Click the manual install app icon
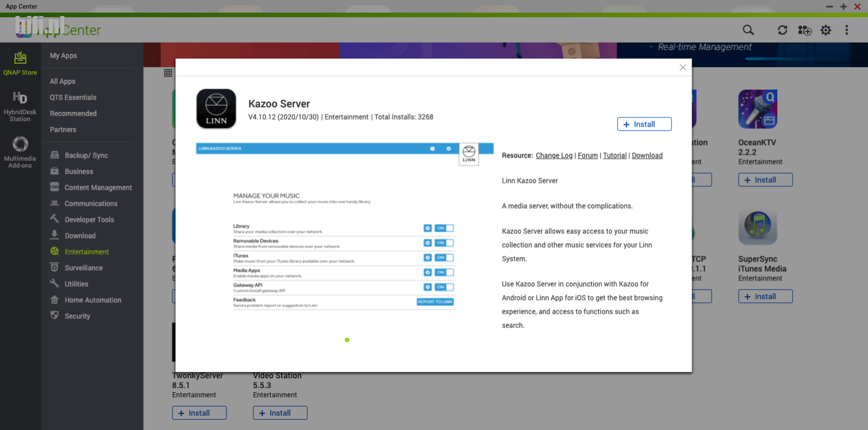868x430 pixels. tap(804, 30)
